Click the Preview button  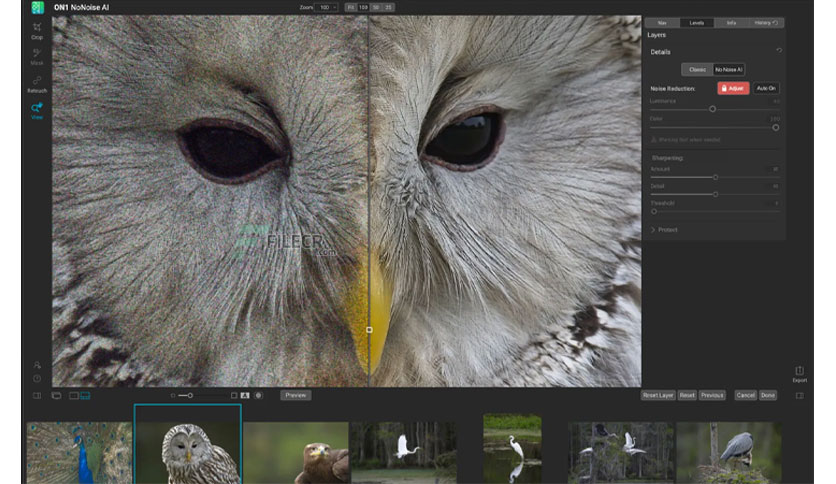295,396
